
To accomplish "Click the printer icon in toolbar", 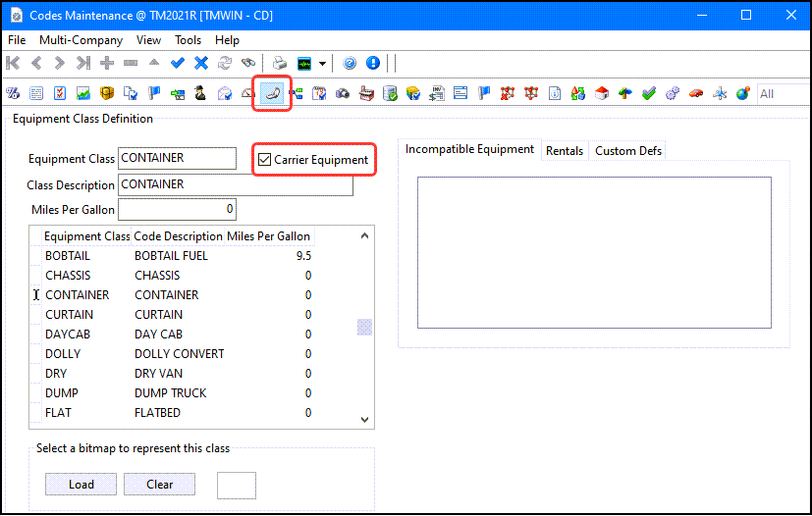I will (x=280, y=63).
